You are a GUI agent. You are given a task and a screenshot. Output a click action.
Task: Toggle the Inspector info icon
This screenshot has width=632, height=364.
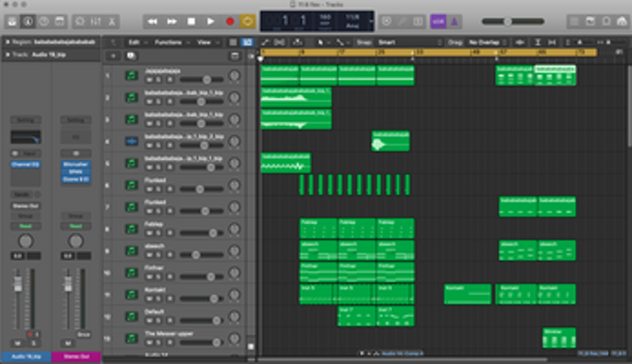[28, 21]
